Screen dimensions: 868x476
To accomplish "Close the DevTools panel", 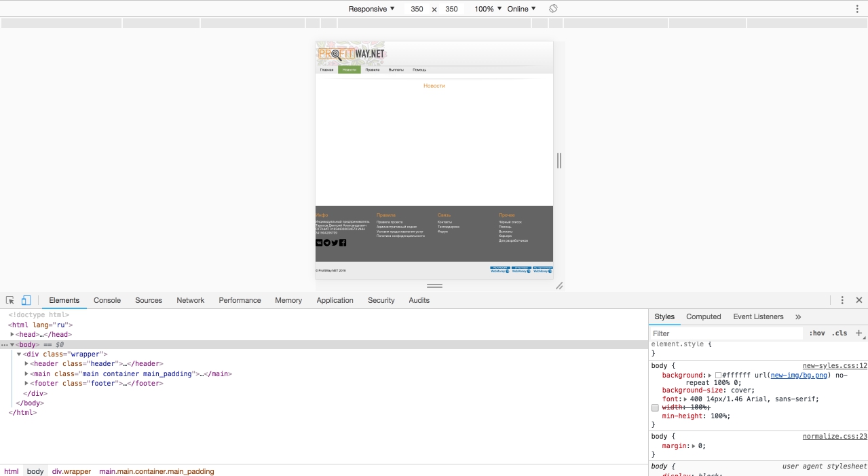I will point(859,300).
